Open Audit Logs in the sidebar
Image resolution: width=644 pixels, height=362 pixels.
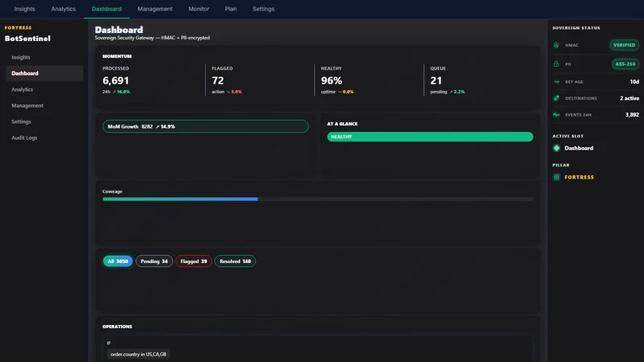tap(44, 138)
